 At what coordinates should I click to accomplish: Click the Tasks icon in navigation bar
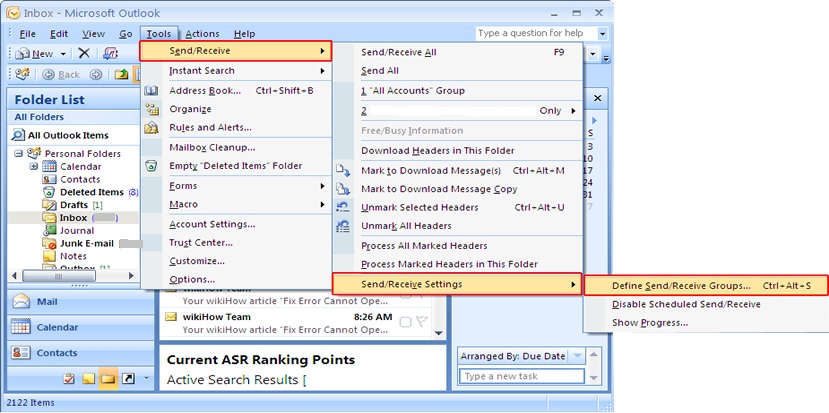pos(69,379)
